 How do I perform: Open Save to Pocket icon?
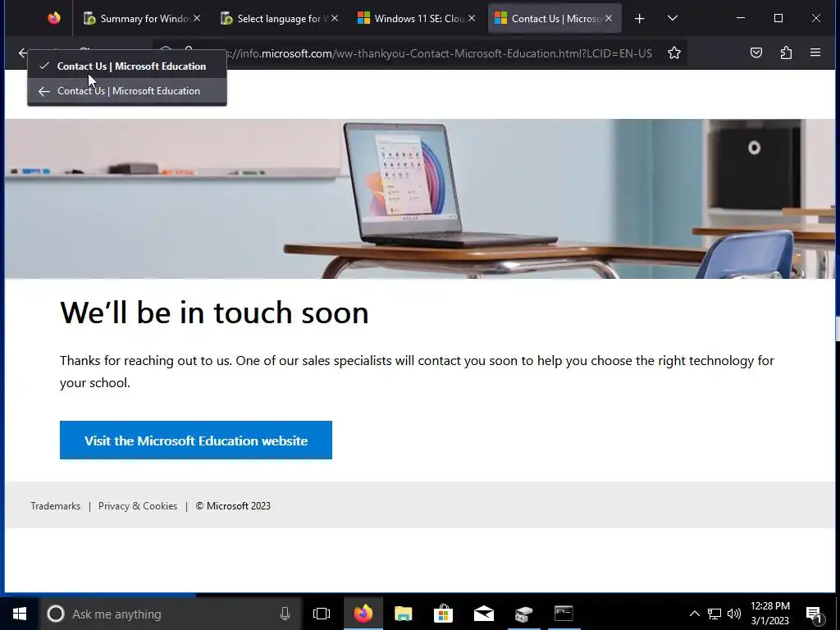tap(756, 52)
